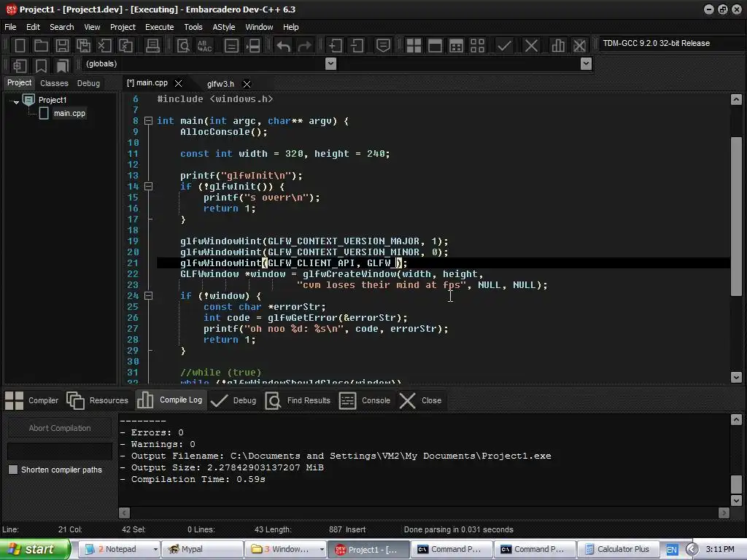Click the EN language indicator in tray
Screen dimensions: 747x560
click(x=672, y=550)
